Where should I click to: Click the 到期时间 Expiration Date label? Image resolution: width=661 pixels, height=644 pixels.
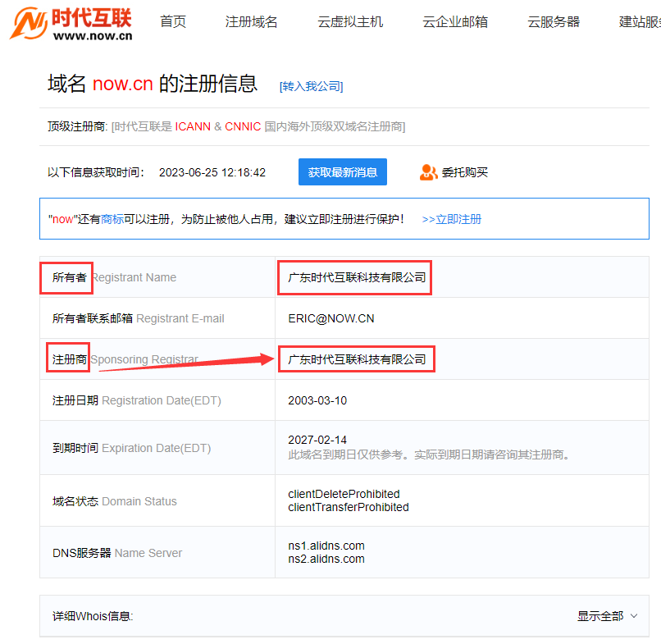point(131,448)
